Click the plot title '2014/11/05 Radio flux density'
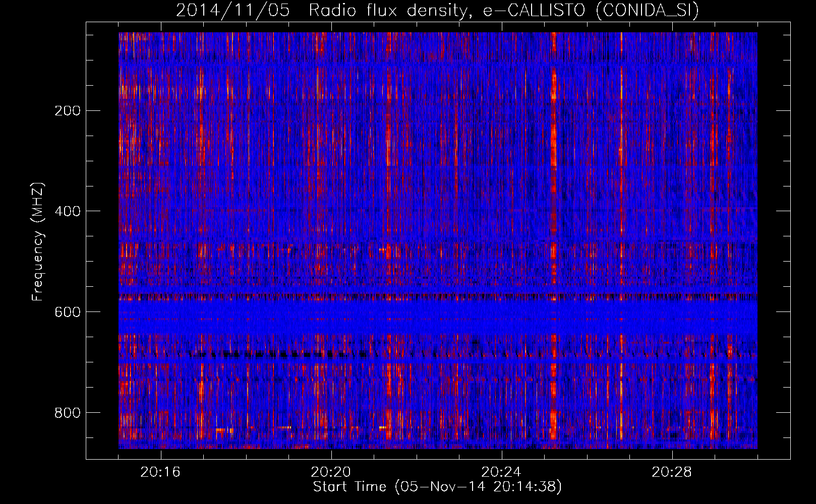Viewport: 816px width, 504px height. click(x=437, y=10)
